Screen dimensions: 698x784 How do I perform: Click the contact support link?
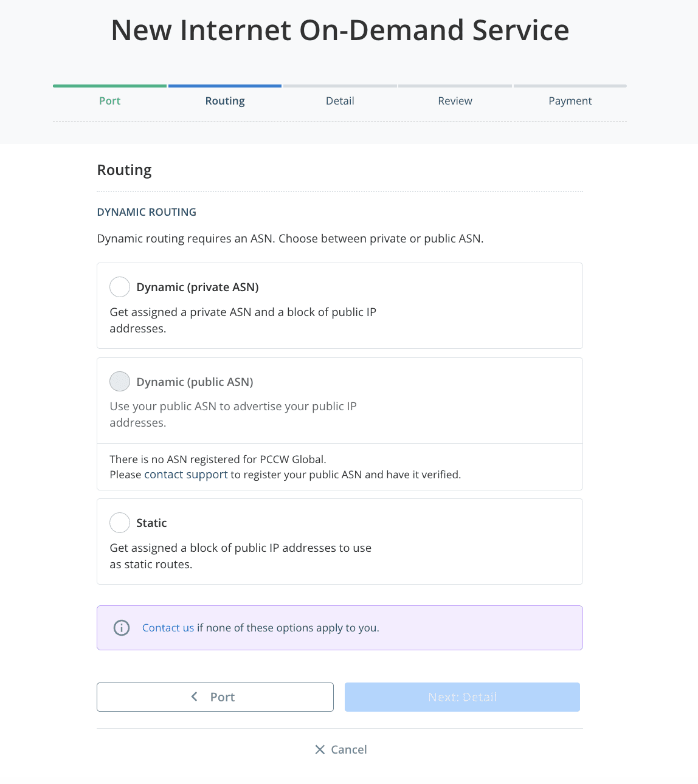coord(185,475)
